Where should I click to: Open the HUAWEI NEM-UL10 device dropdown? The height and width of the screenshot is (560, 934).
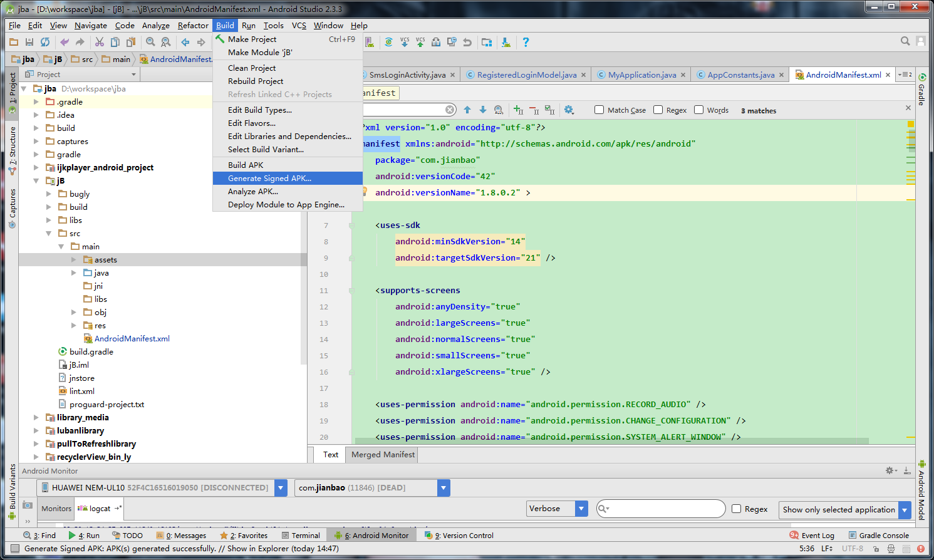(281, 487)
